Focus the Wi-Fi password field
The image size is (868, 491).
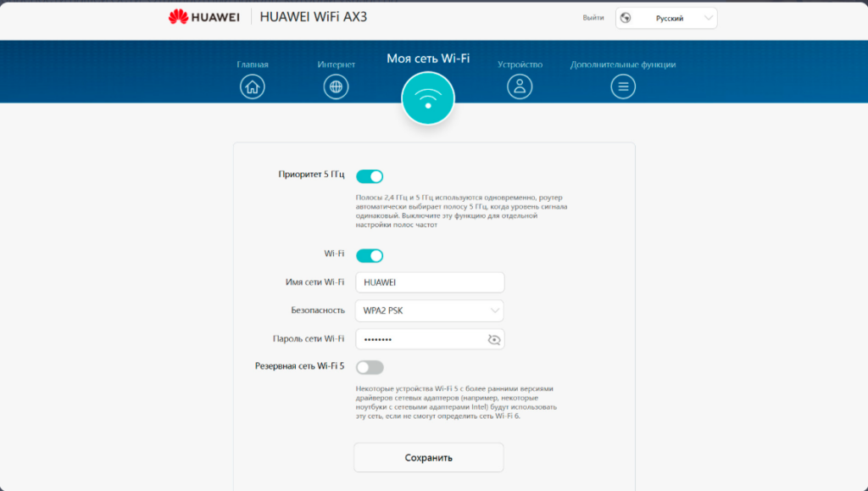420,339
